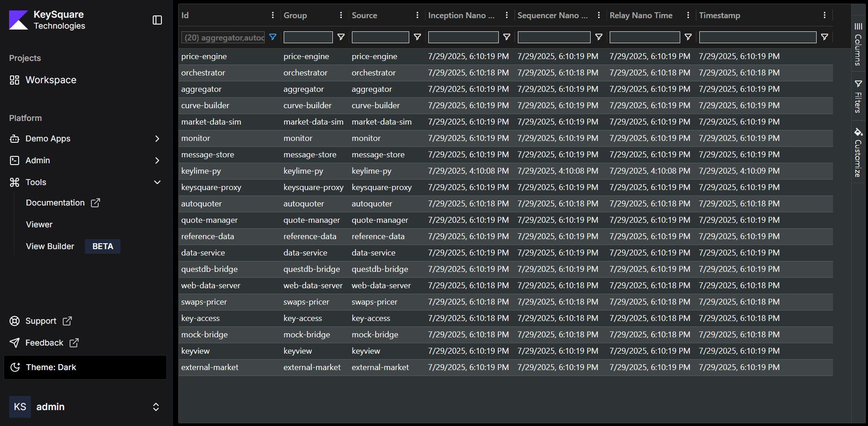Toggle the filter funnel on Group column
This screenshot has width=868, height=426.
pos(341,37)
